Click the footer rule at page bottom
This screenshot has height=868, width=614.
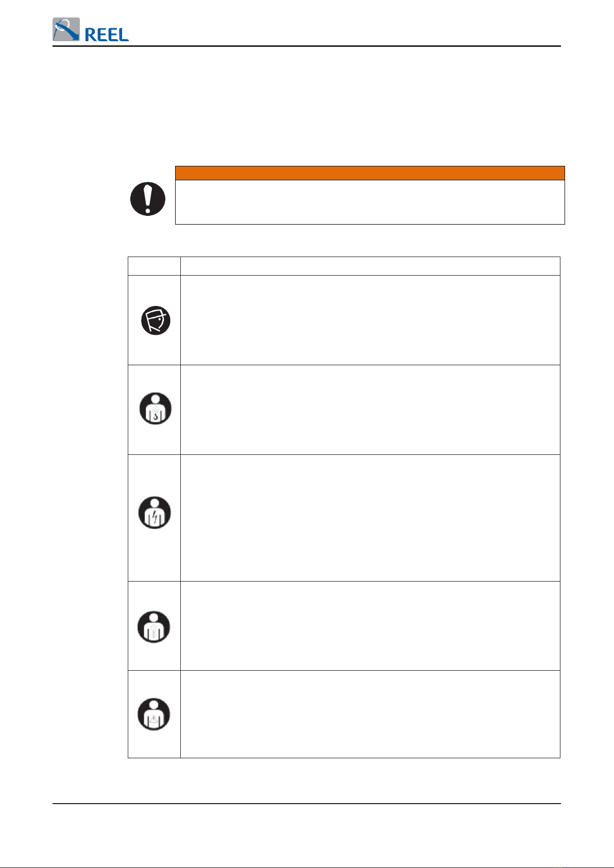(x=306, y=803)
